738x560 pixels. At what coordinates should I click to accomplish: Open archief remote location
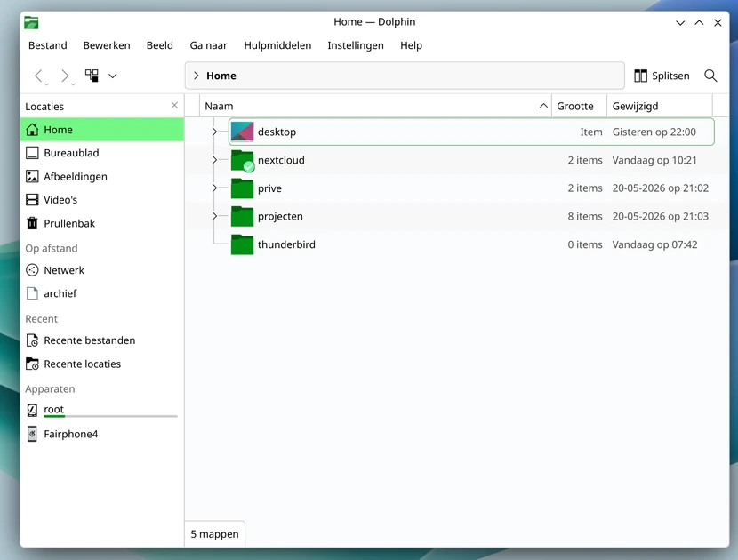click(x=102, y=293)
